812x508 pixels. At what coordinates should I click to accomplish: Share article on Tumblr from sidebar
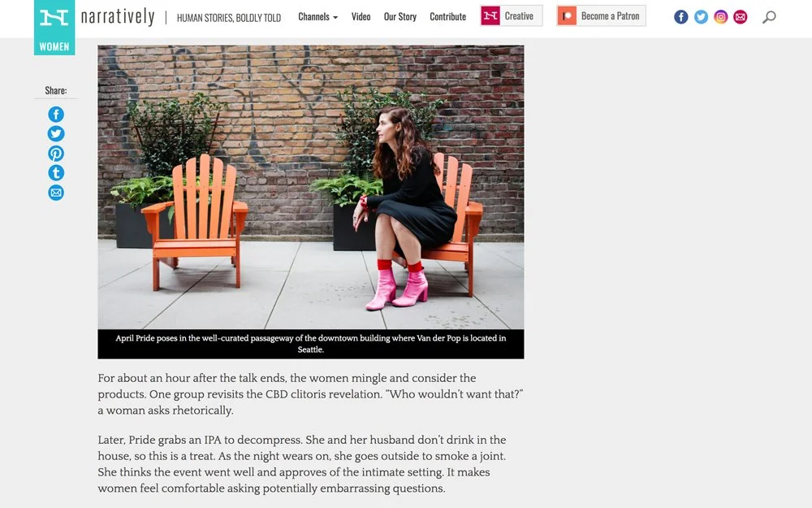tap(56, 173)
